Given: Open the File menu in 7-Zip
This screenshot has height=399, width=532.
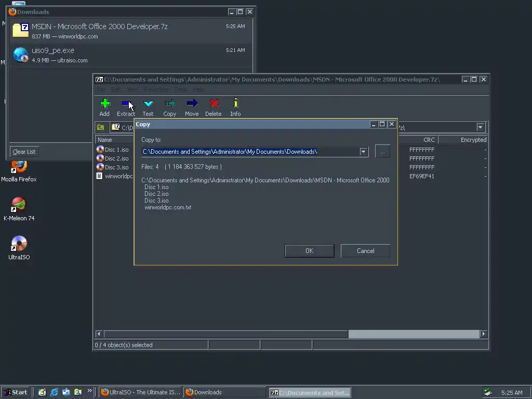Looking at the screenshot, I should click(x=101, y=89).
